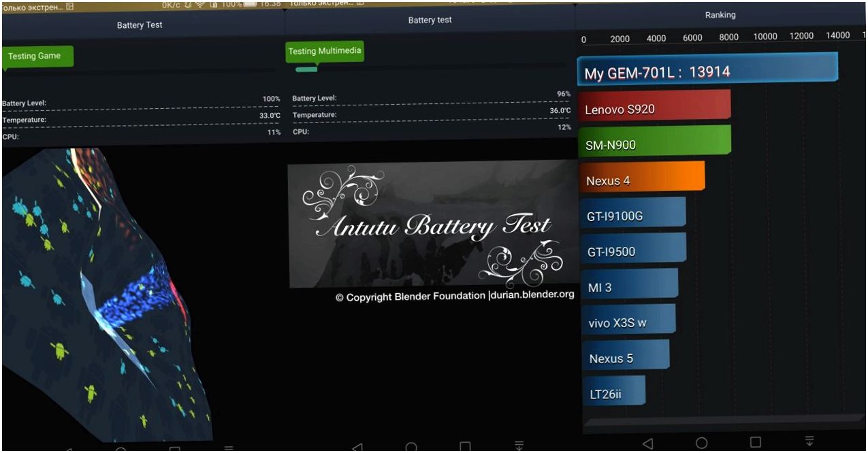Tap the Recents square icon on Ranking screen
This screenshot has height=453, width=868.
pos(755,442)
